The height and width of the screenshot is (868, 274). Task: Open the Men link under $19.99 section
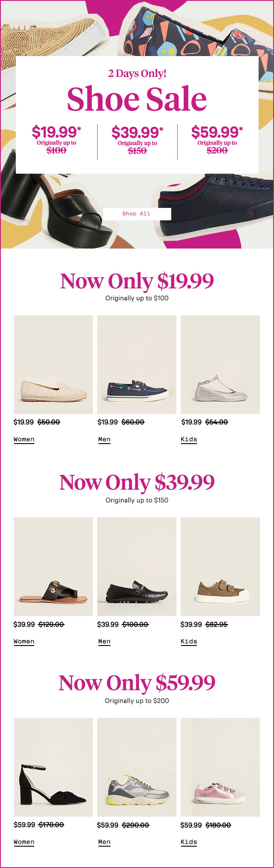(x=104, y=439)
